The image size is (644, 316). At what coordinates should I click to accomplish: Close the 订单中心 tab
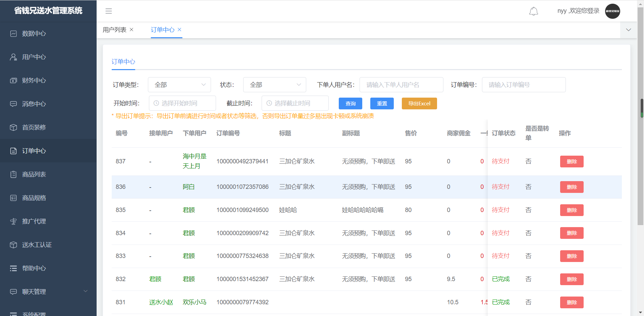(179, 30)
